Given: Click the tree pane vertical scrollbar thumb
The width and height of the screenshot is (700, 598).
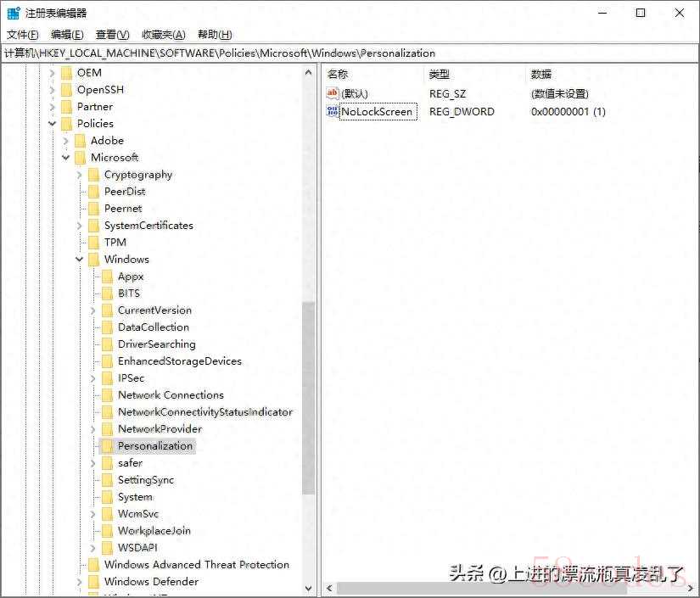Looking at the screenshot, I should click(309, 398).
